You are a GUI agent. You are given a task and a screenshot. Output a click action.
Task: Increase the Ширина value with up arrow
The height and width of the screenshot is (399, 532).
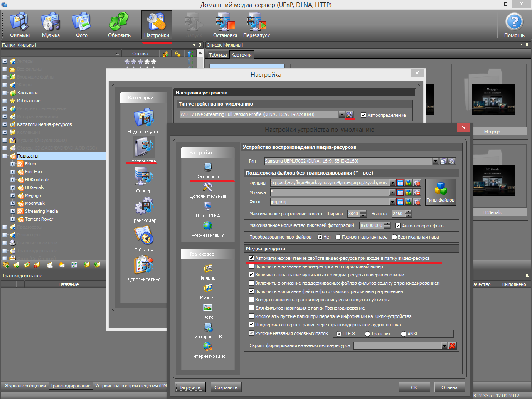click(x=363, y=212)
